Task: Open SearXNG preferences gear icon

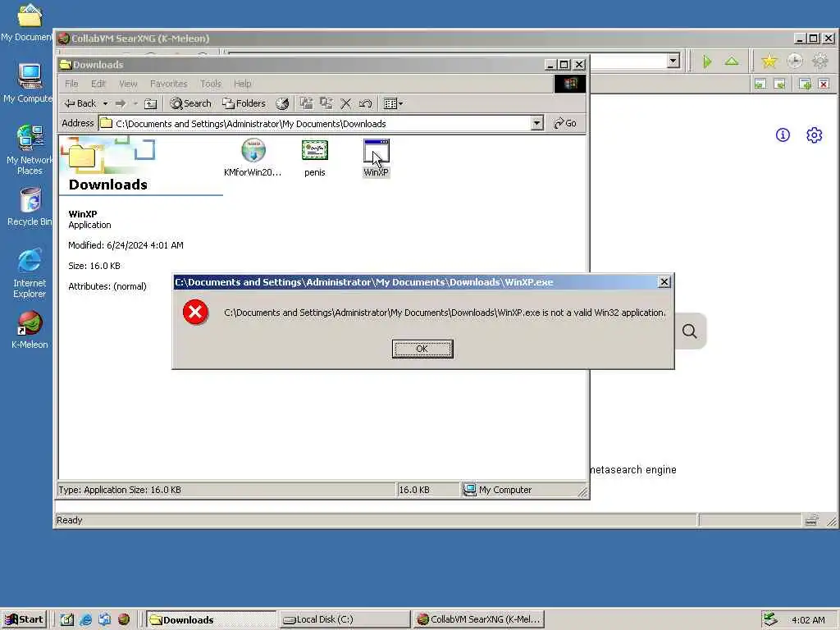Action: click(x=815, y=135)
